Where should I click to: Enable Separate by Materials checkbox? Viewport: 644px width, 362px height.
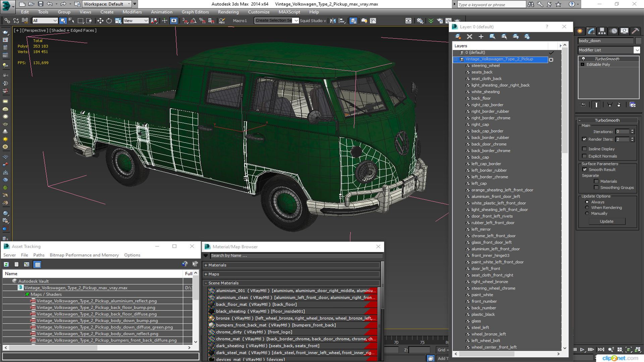pyautogui.click(x=596, y=181)
